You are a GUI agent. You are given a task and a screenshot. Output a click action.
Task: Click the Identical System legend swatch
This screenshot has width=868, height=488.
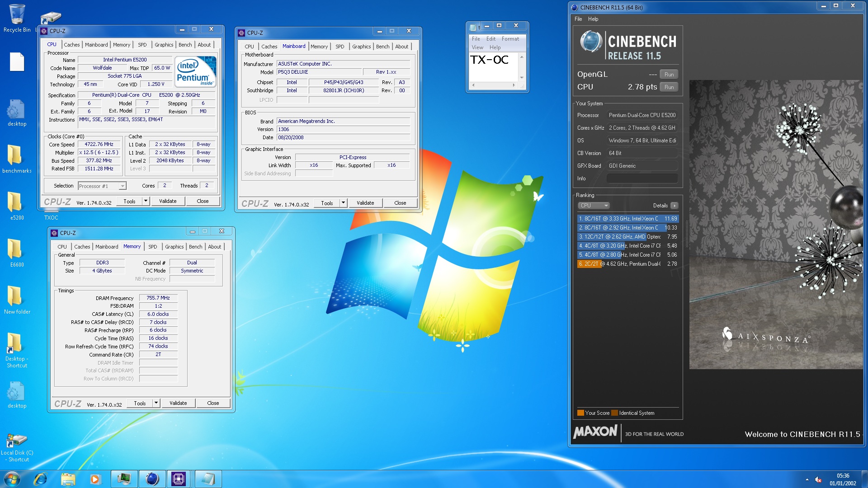click(614, 413)
